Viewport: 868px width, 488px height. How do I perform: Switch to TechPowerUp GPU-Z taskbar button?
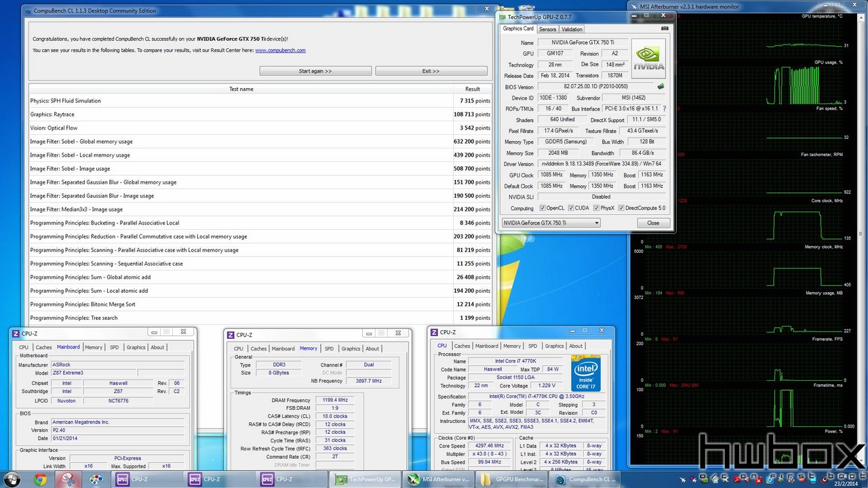(x=366, y=480)
